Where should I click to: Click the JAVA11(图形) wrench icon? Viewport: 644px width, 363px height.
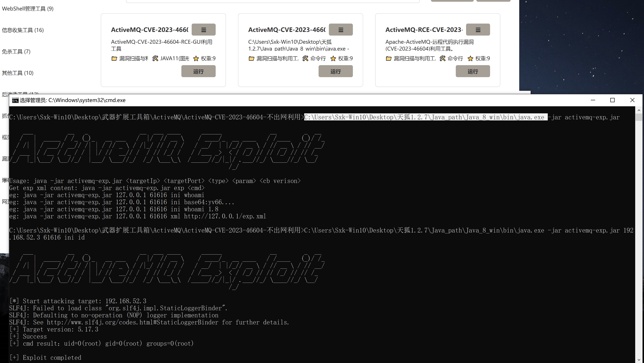click(155, 58)
